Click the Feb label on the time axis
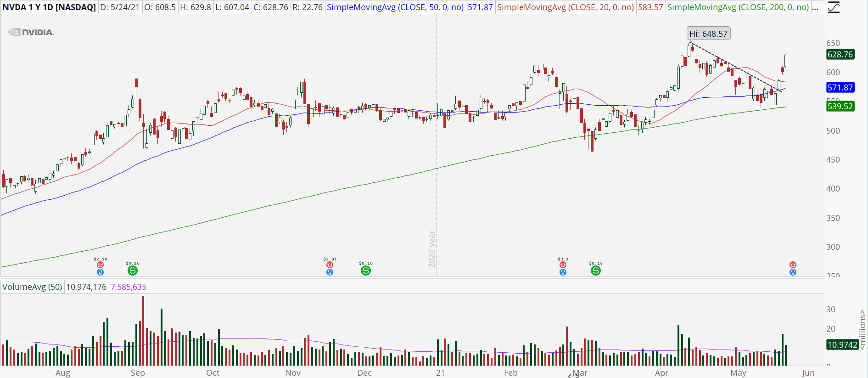This screenshot has width=868, height=378. 511,372
